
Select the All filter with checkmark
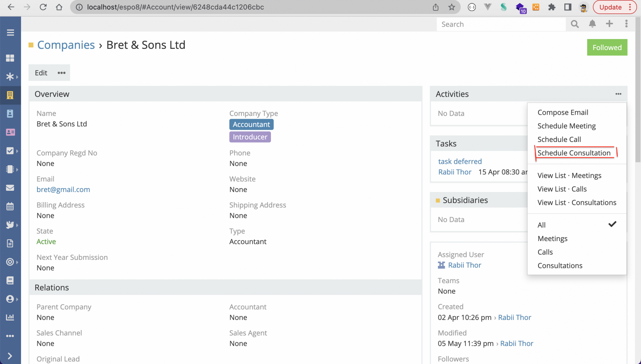click(x=542, y=225)
